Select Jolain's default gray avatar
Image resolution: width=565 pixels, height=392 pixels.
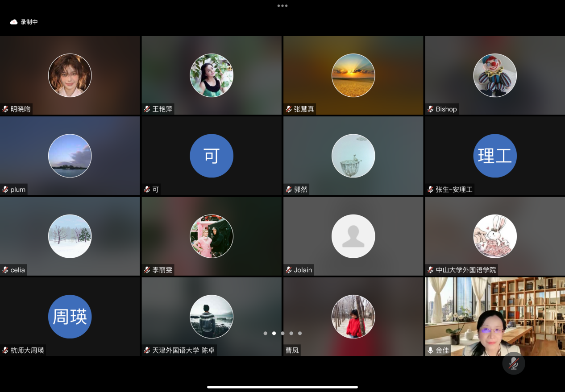click(353, 236)
